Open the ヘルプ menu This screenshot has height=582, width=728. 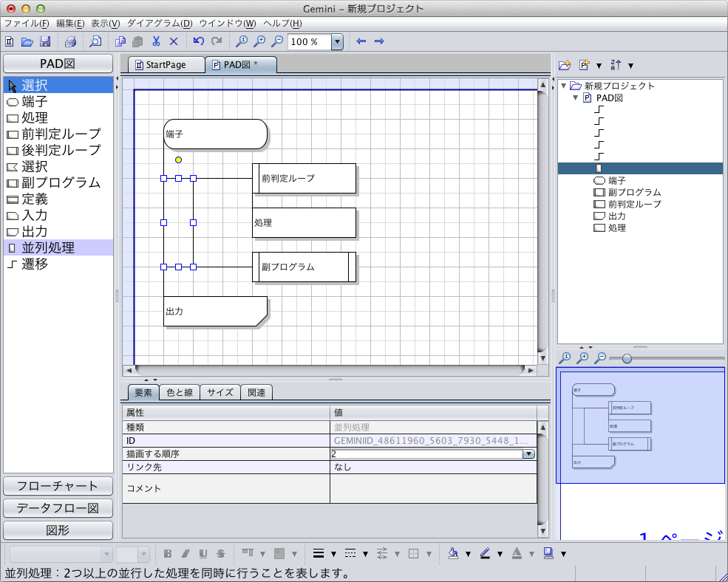[282, 23]
